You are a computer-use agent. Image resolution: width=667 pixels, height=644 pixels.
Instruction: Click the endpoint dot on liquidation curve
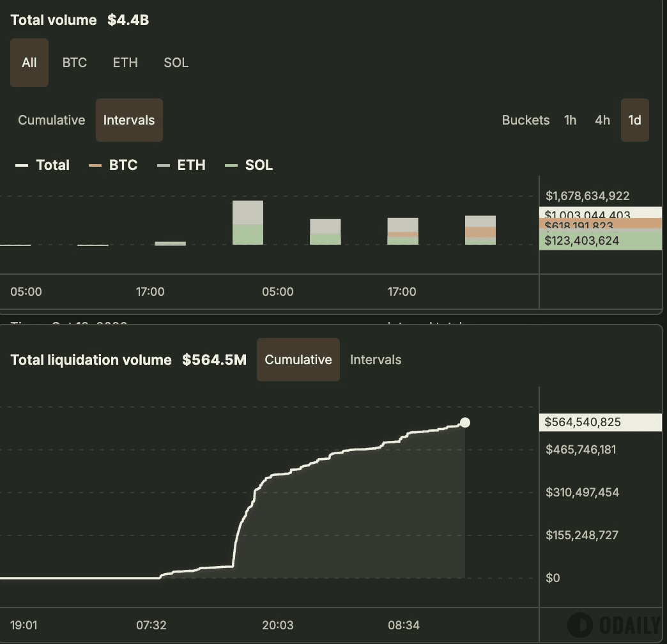coord(465,422)
